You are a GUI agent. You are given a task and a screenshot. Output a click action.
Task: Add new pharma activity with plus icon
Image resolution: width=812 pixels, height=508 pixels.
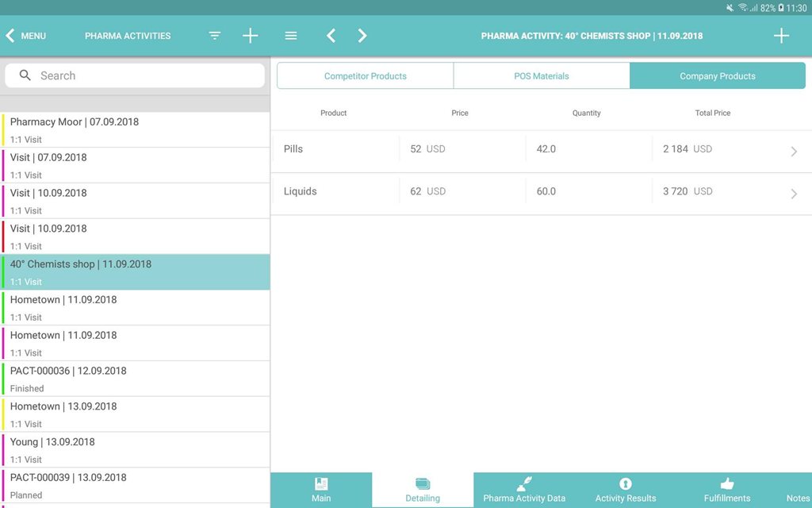pyautogui.click(x=250, y=36)
